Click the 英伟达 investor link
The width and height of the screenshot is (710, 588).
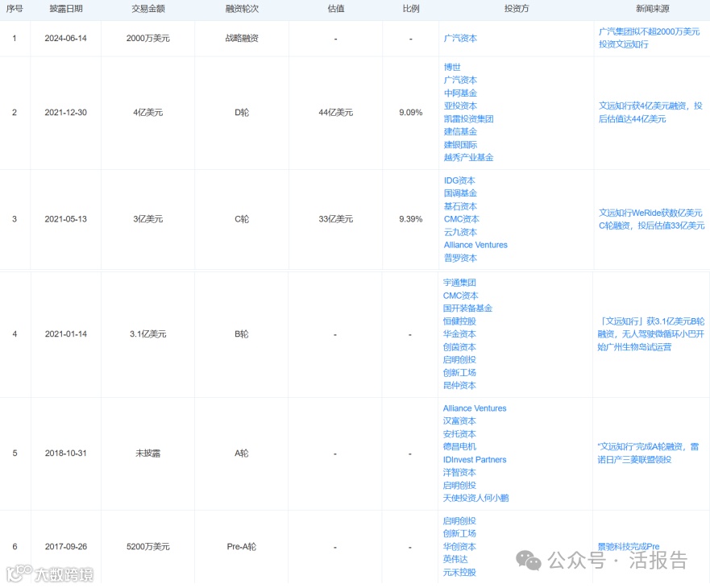[x=455, y=560]
